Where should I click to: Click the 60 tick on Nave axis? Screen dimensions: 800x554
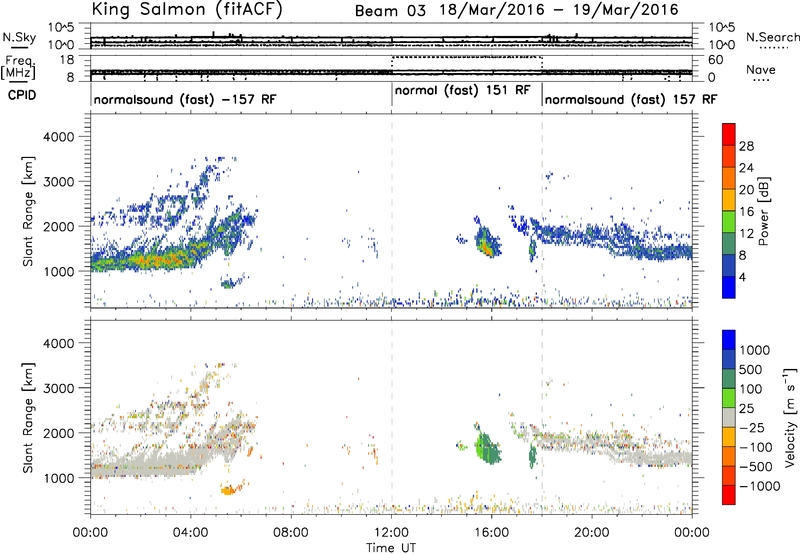click(716, 60)
